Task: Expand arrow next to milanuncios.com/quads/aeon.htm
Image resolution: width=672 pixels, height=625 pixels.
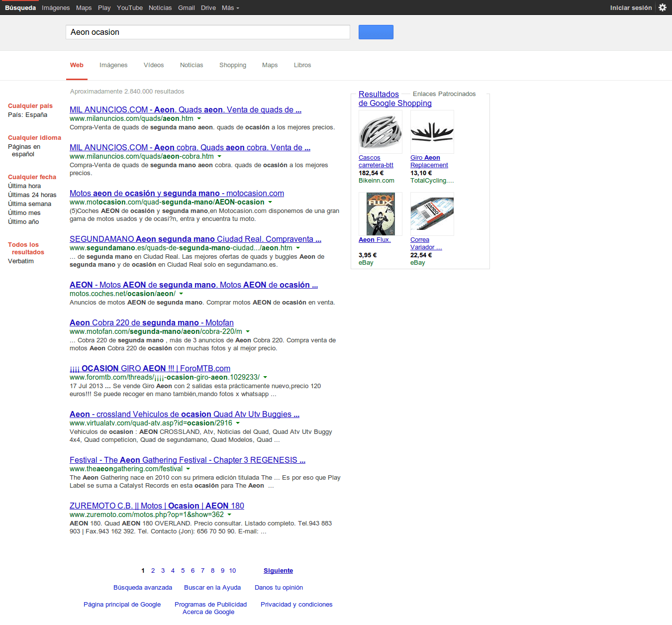Action: click(199, 118)
